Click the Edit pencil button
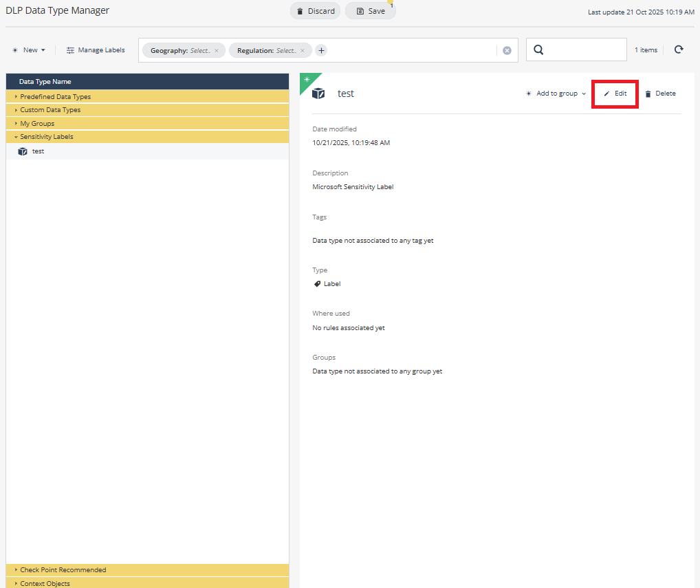The image size is (700, 588). click(x=615, y=94)
